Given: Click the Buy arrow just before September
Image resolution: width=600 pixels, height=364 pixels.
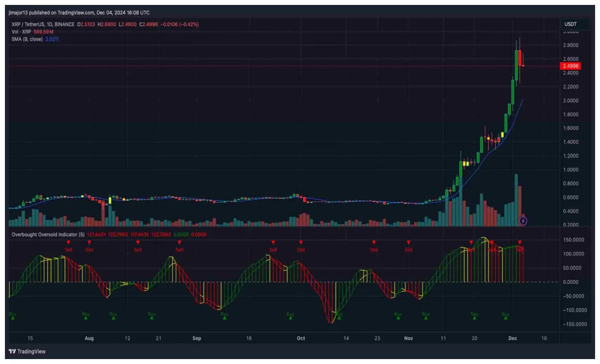Looking at the screenshot, I should pos(150,317).
